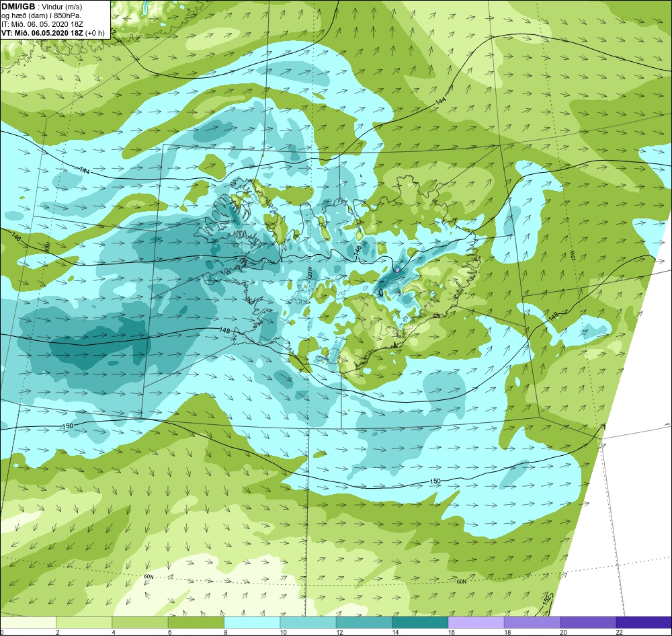Screen dimensions: 672x636
Task: Select the "60N" latitude label in the southeast
Action: 461,582
